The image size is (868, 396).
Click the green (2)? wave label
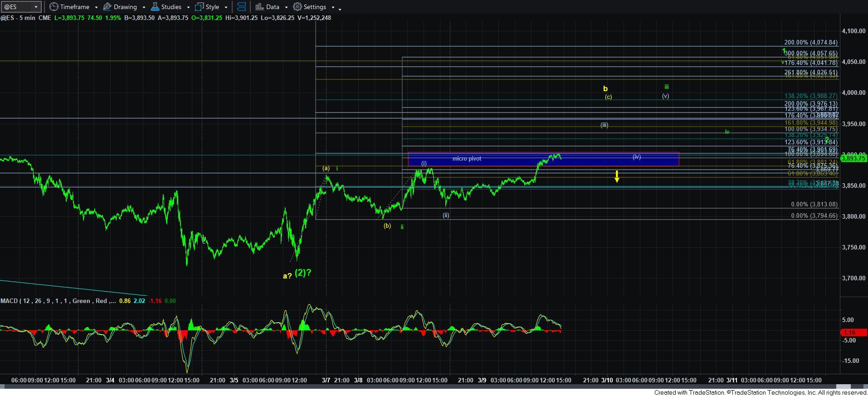[303, 273]
